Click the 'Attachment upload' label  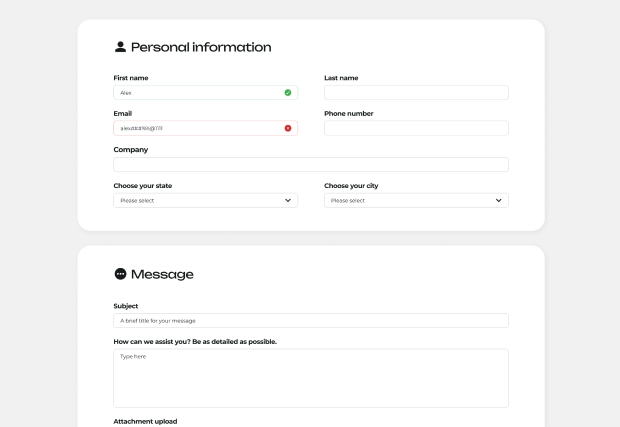click(145, 421)
